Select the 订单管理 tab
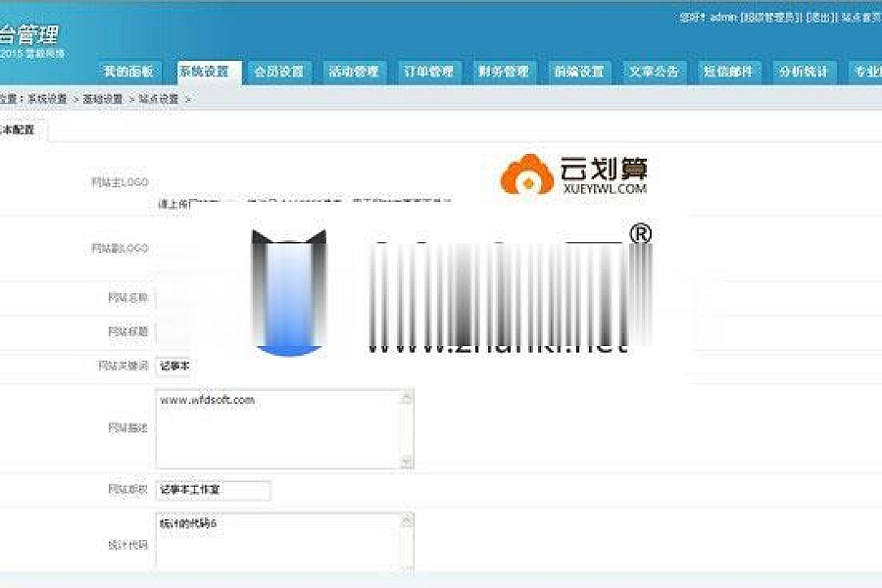882x588 pixels. 428,72
